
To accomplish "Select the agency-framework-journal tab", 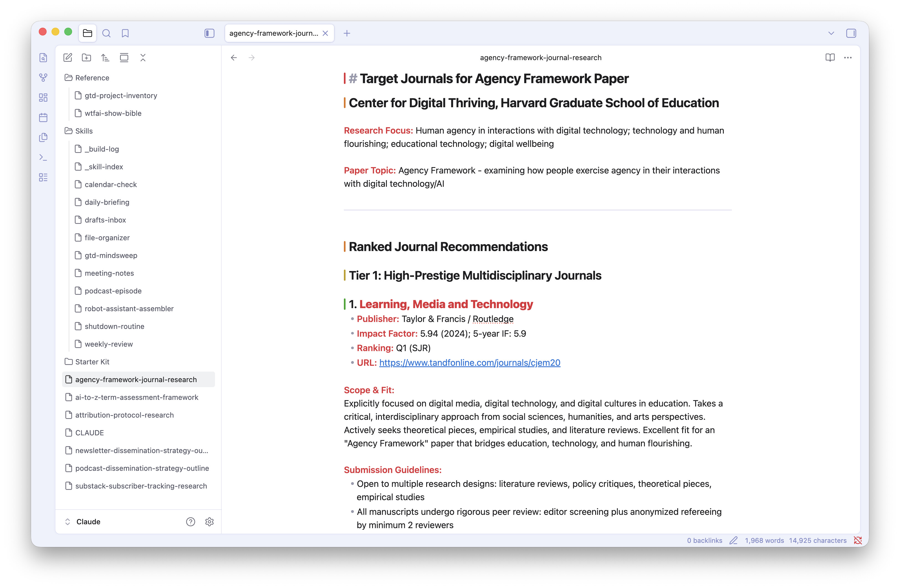I will pyautogui.click(x=273, y=33).
